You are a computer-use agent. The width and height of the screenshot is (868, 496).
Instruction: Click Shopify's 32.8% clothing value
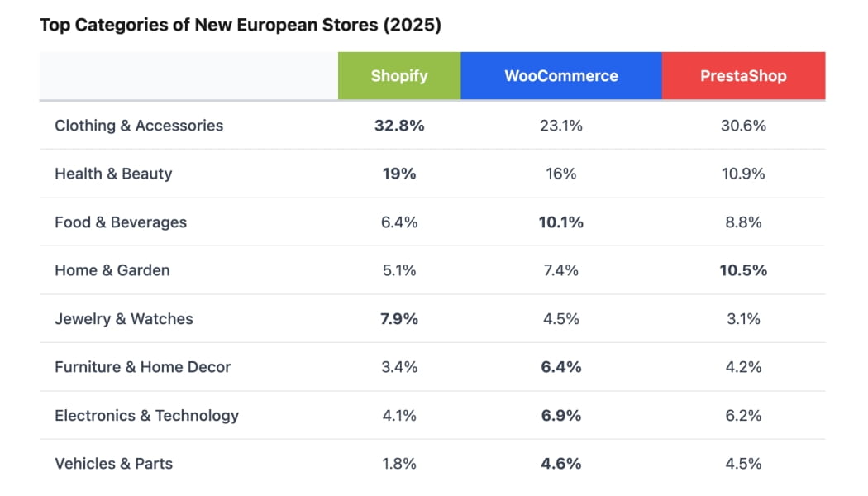399,126
